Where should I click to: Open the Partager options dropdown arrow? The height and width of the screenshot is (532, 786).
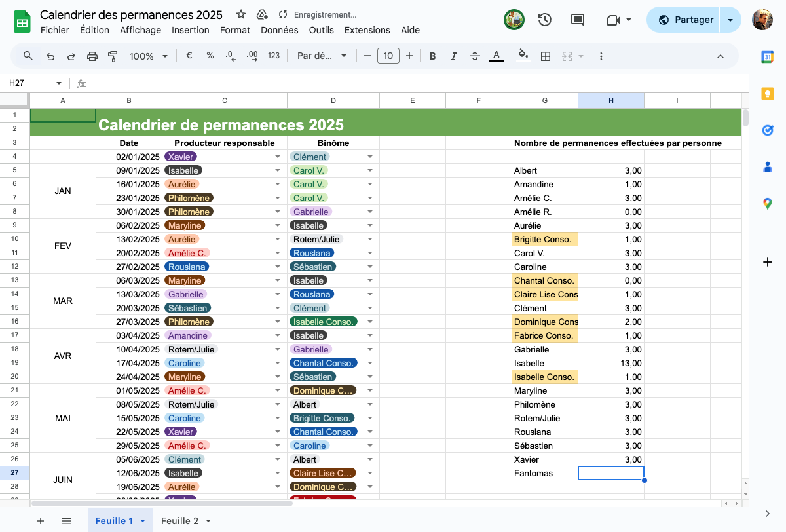[x=730, y=20]
